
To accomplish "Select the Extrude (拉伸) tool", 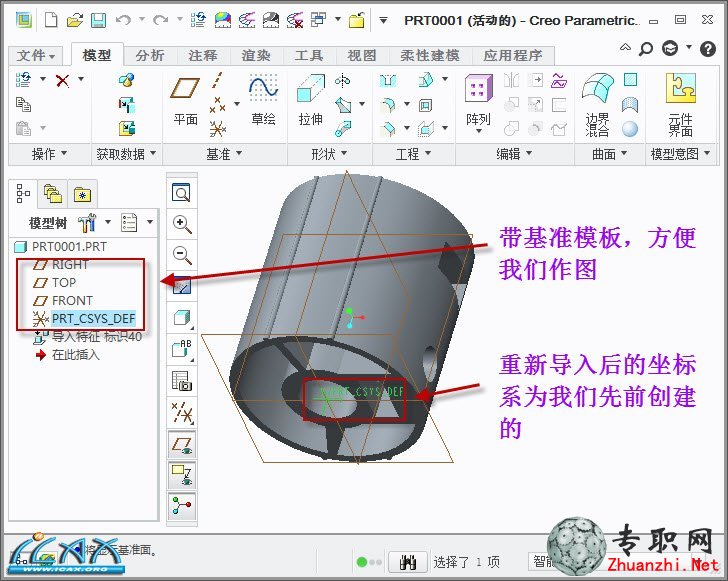I will 310,102.
